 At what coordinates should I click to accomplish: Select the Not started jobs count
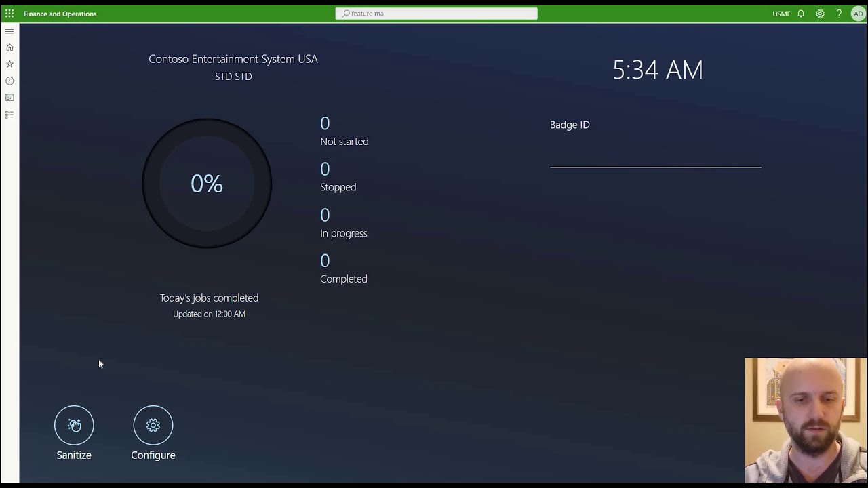(x=325, y=124)
